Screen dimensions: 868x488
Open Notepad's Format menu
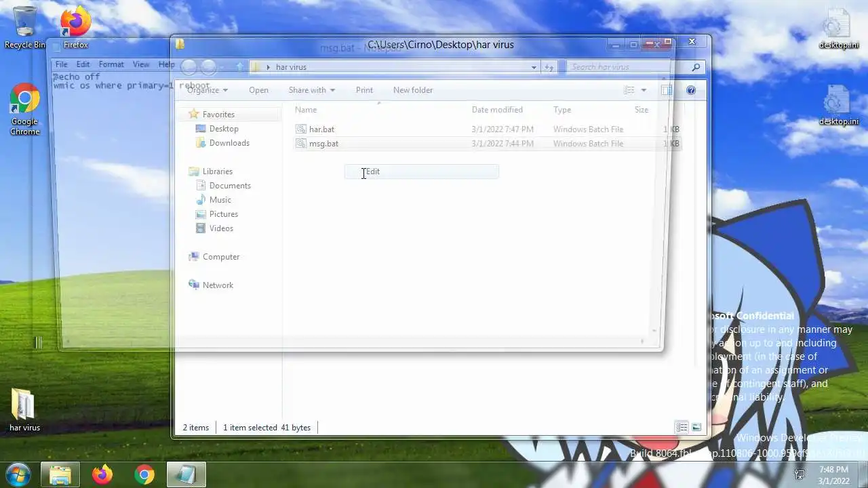pyautogui.click(x=111, y=64)
